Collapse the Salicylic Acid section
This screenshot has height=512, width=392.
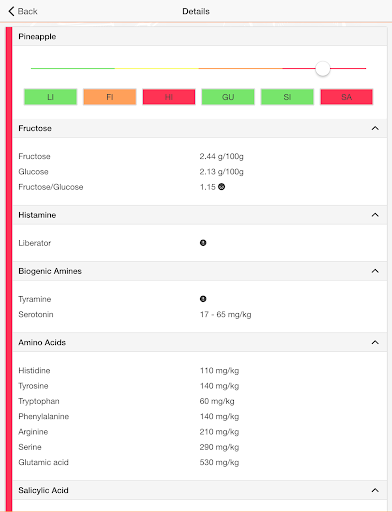click(375, 490)
